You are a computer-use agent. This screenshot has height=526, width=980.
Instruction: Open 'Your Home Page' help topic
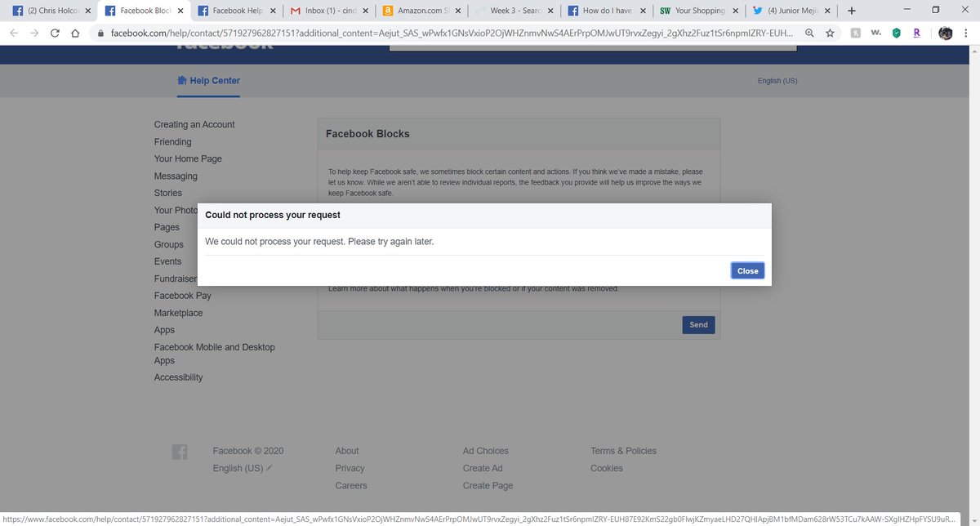[188, 159]
